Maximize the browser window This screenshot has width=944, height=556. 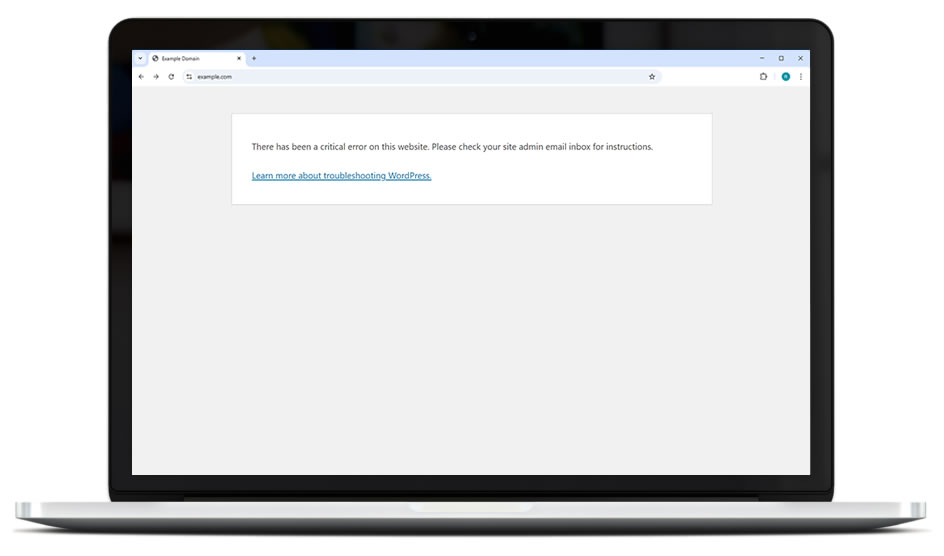(x=781, y=58)
